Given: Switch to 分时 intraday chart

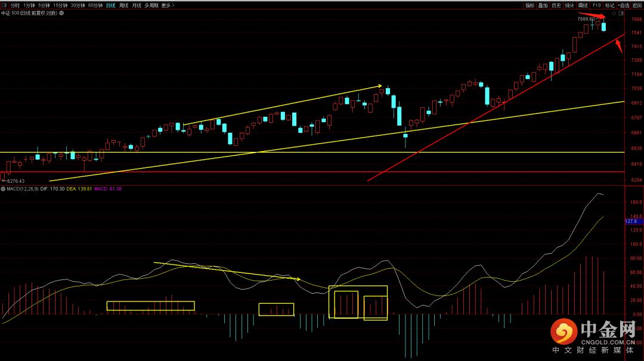Looking at the screenshot, I should pos(15,5).
